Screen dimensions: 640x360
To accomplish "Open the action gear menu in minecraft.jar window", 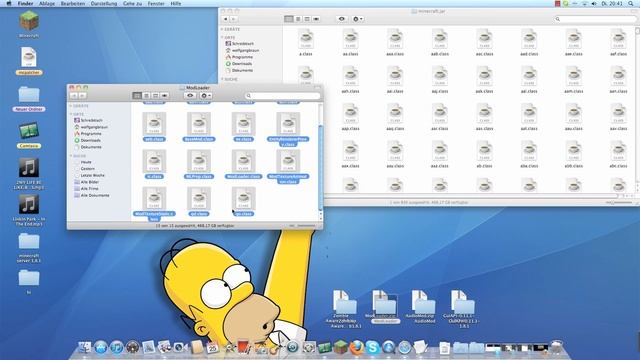I will (358, 19).
